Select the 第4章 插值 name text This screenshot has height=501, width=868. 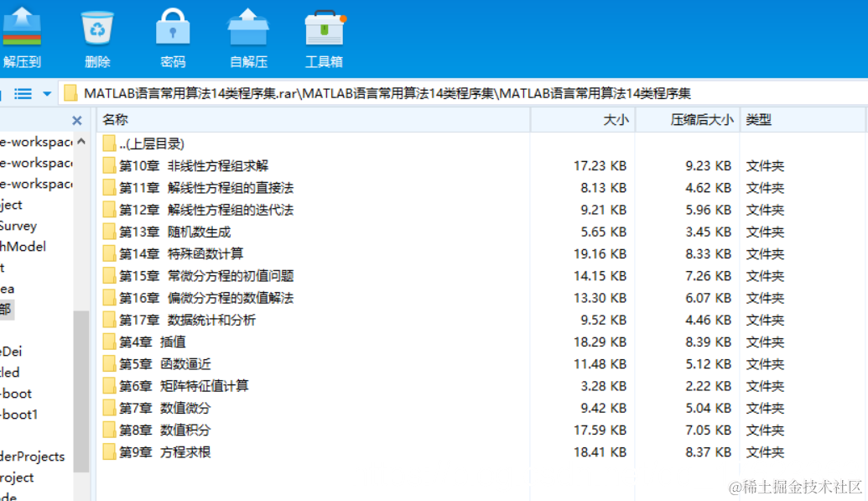tap(153, 342)
